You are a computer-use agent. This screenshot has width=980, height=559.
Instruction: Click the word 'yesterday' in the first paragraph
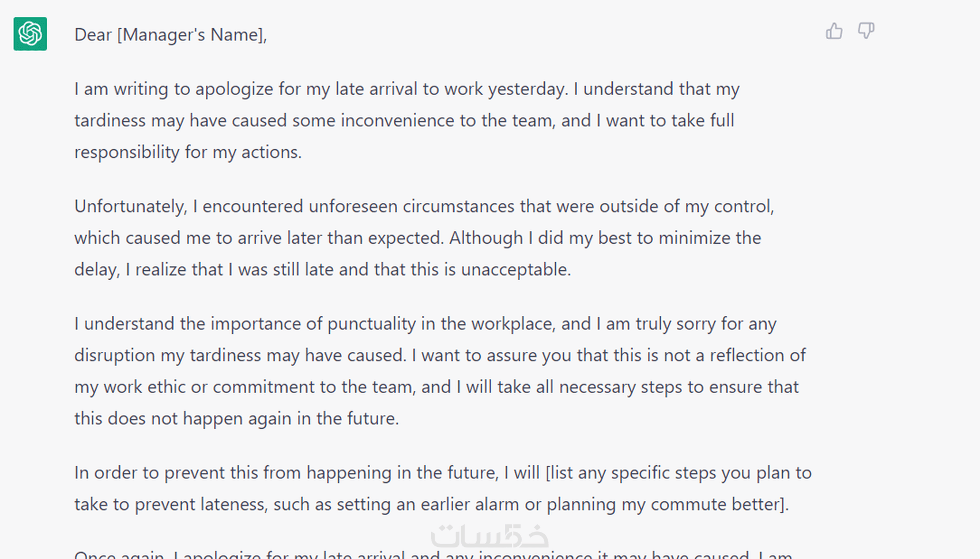coord(527,89)
